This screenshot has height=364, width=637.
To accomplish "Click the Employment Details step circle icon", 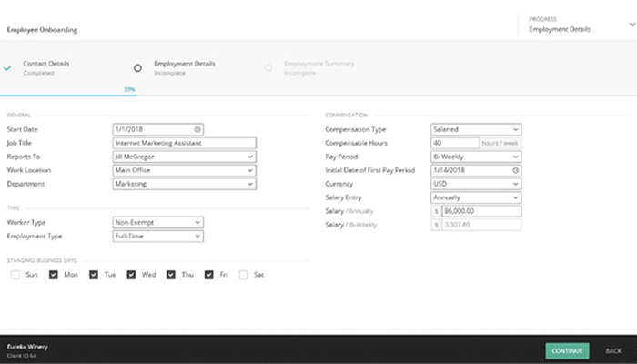I will click(137, 67).
